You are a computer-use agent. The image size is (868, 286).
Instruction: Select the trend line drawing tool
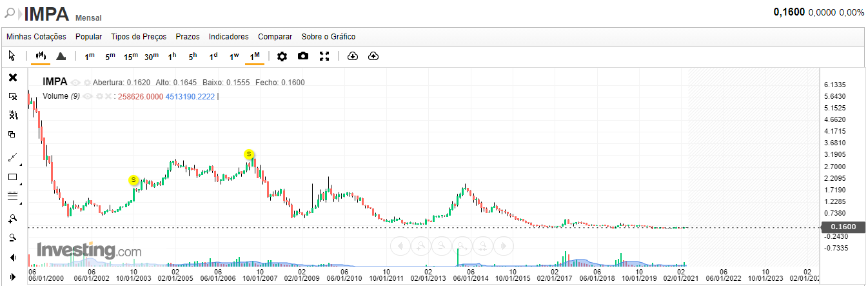click(x=12, y=158)
